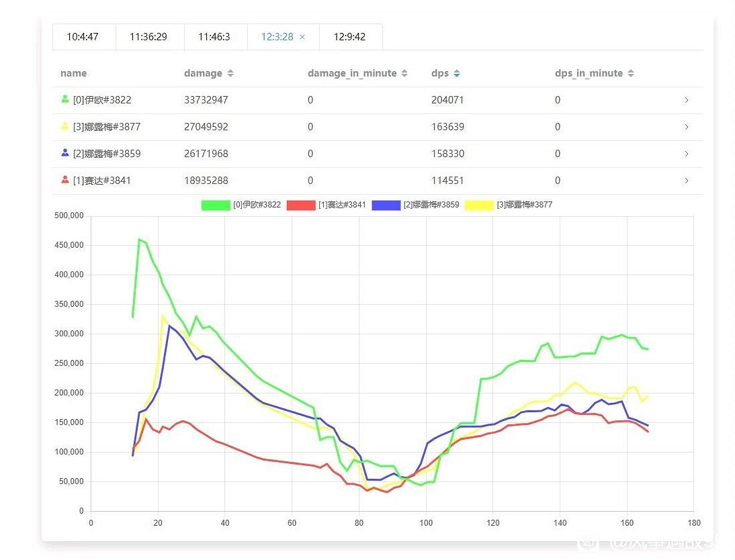
Task: Click the yellow player icon beside 娜露梅#3877
Action: click(65, 126)
